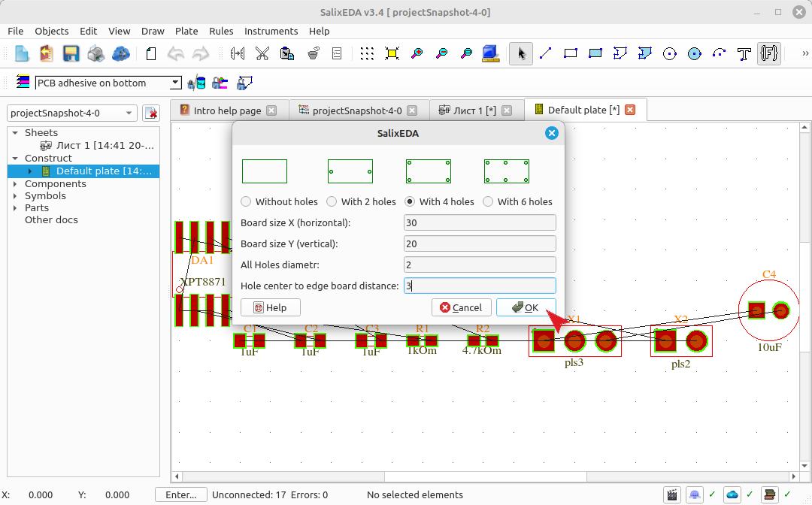
Task: Click the new project file icon
Action: [22, 53]
